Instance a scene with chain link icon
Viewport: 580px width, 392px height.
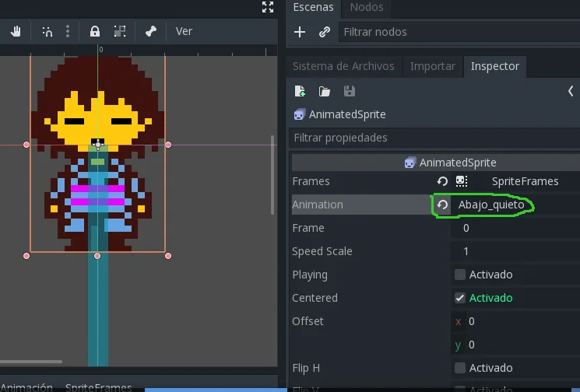[x=325, y=32]
